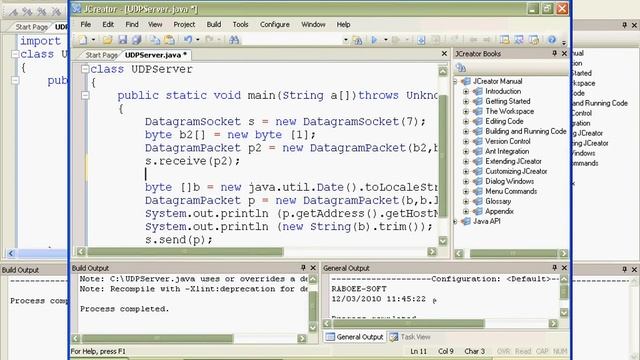The image size is (640, 360).
Task: Select Menu Commands tree item
Action: (x=511, y=191)
